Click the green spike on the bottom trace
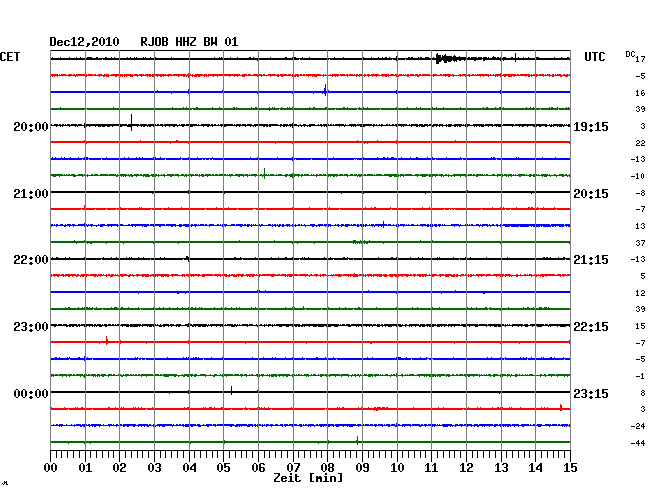This screenshot has height=494, width=650. pyautogui.click(x=357, y=440)
